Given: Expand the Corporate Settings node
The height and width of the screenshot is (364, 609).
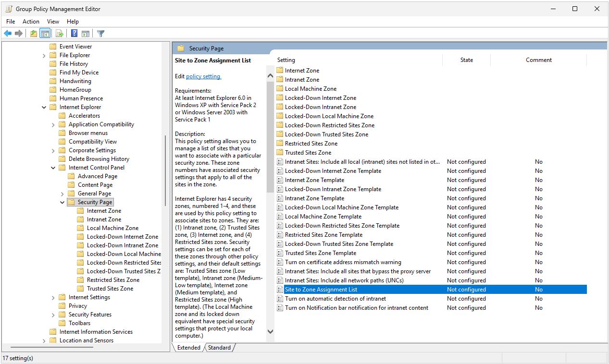Looking at the screenshot, I should point(53,150).
